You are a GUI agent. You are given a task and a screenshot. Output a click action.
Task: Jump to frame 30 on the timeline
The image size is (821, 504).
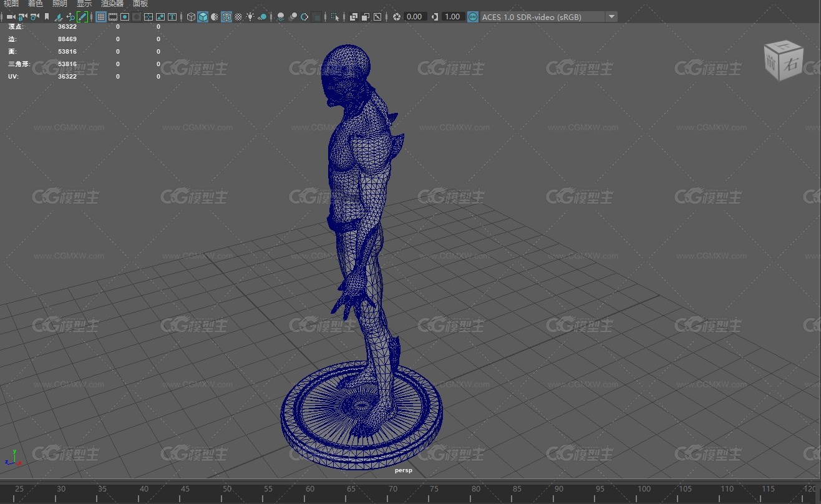pyautogui.click(x=61, y=489)
